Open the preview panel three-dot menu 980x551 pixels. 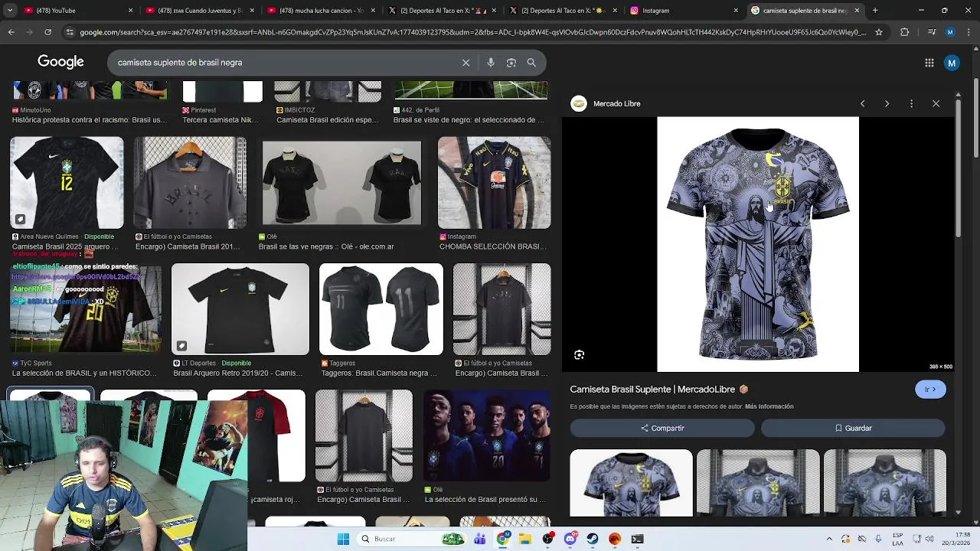point(911,103)
